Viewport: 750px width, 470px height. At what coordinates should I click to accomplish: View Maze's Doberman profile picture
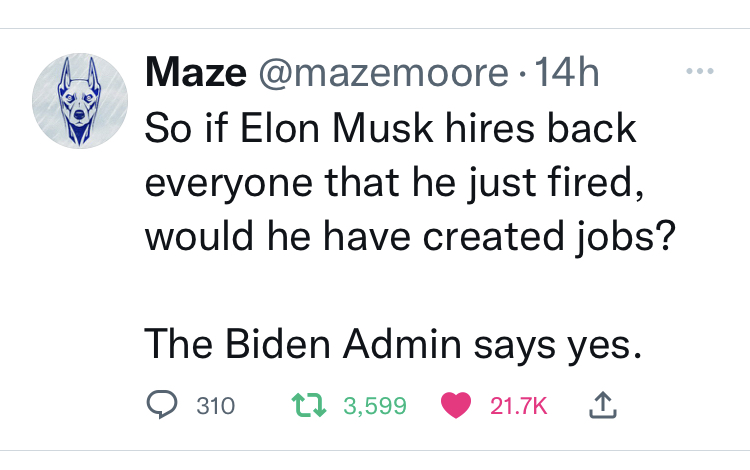80,101
